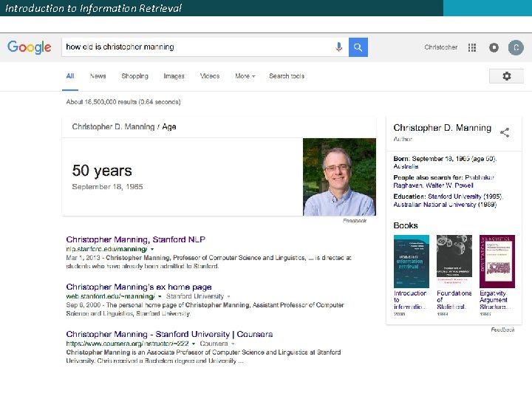Expand arrow next to nlp.stanford.edu/manning URL
This screenshot has height=399, width=532.
[152, 250]
